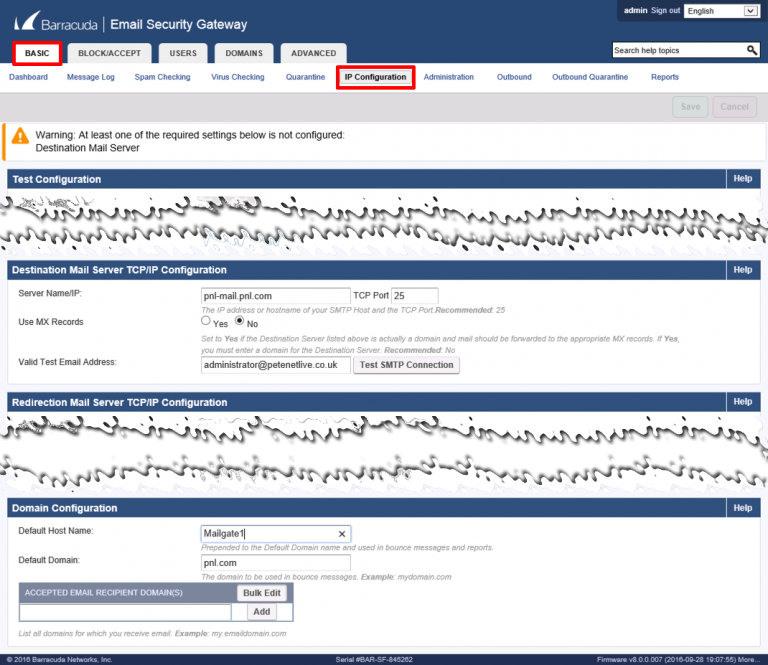Image resolution: width=768 pixels, height=665 pixels.
Task: Open Help for Destination Mail Server section
Action: click(743, 270)
